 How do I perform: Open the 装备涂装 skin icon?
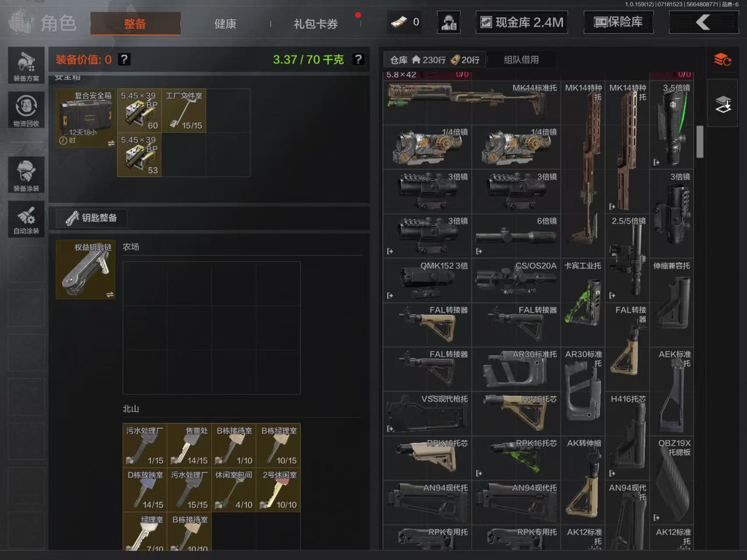click(26, 175)
